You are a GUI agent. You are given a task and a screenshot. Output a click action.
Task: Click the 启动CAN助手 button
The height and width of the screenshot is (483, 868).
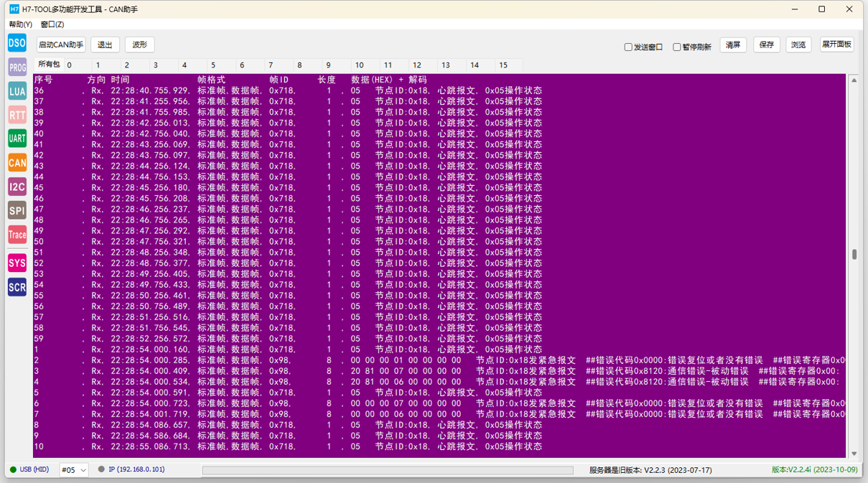[x=61, y=44]
